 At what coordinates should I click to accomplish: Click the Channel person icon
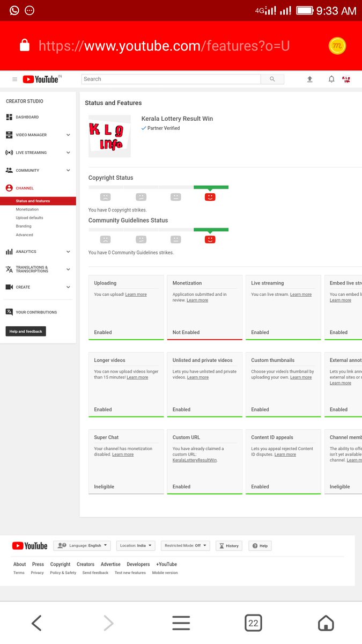tap(9, 188)
